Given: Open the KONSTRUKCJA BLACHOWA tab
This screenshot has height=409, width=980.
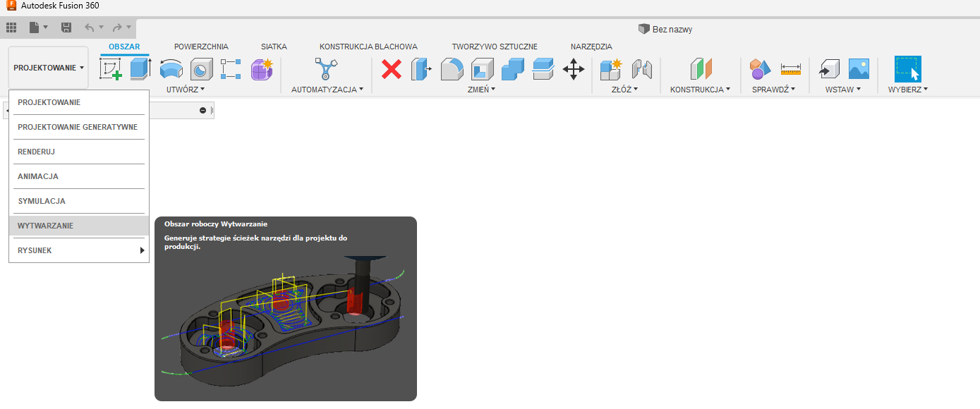Looking at the screenshot, I should click(368, 47).
